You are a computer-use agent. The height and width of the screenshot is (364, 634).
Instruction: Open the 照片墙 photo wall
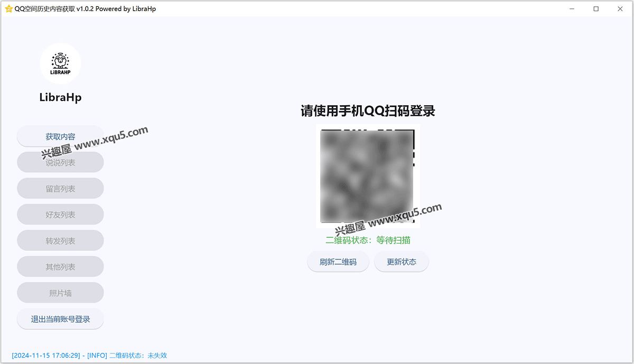pyautogui.click(x=60, y=293)
